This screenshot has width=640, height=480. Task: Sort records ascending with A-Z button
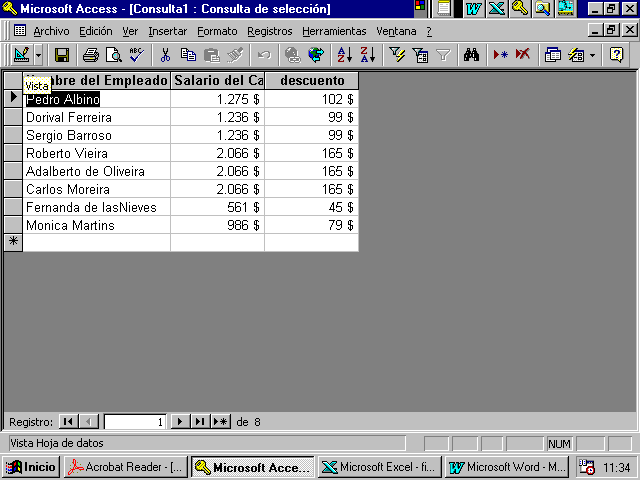(x=344, y=55)
